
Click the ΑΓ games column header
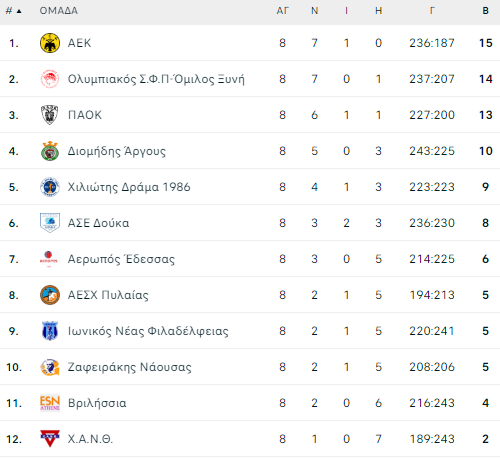tap(282, 11)
